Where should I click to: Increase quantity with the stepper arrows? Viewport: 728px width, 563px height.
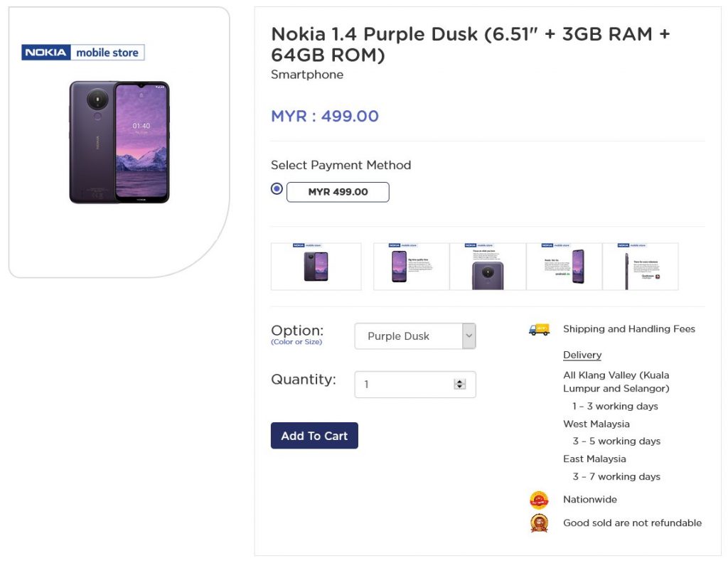pos(460,382)
